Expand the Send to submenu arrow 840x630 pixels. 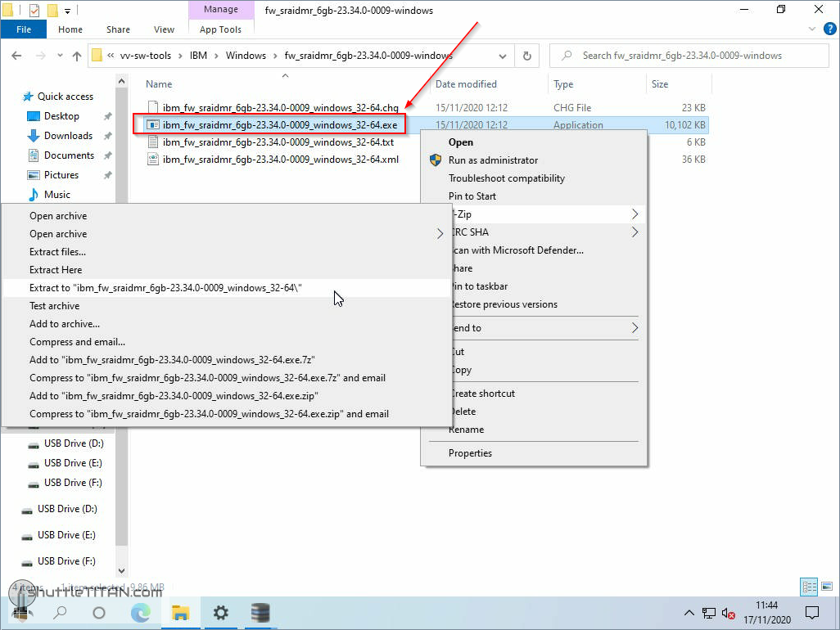[635, 328]
